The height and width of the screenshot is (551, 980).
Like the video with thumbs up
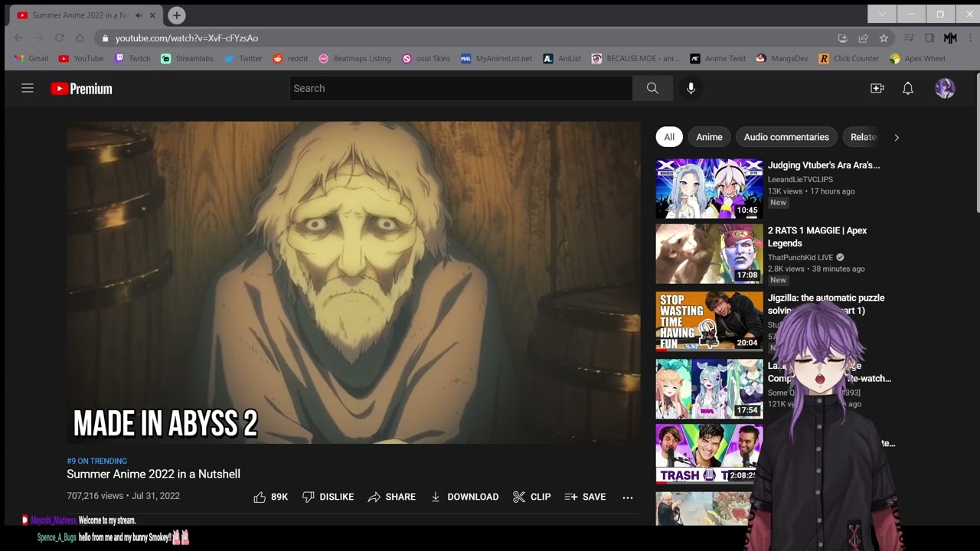pos(270,497)
